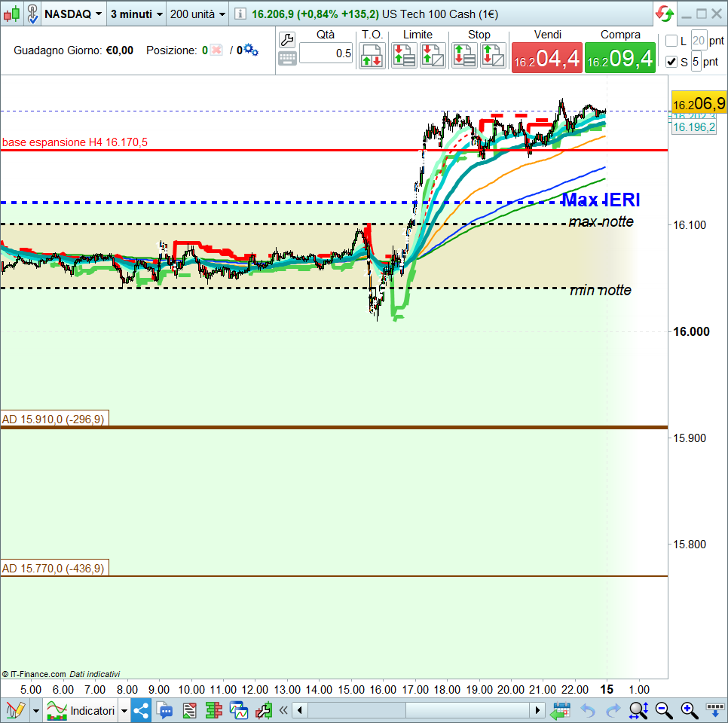Open the NASDAQ instrument dropdown
Image resolution: width=728 pixels, height=723 pixels.
(x=73, y=14)
